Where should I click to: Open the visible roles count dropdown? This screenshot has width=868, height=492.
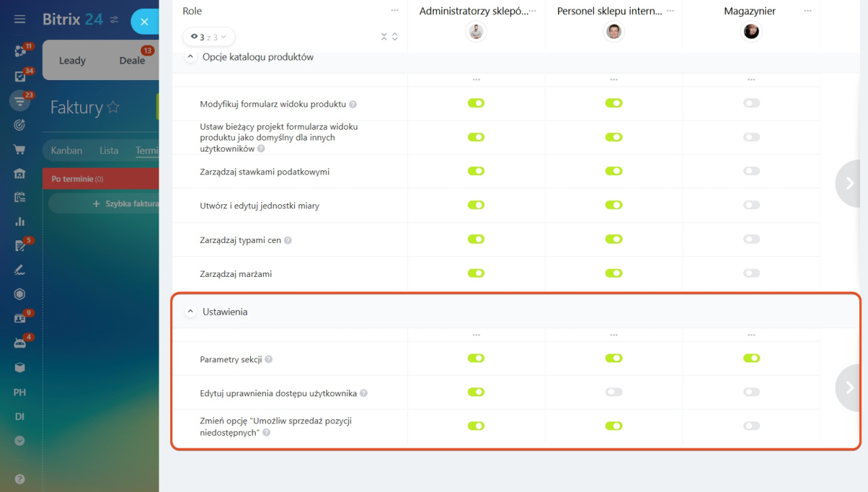(x=209, y=37)
